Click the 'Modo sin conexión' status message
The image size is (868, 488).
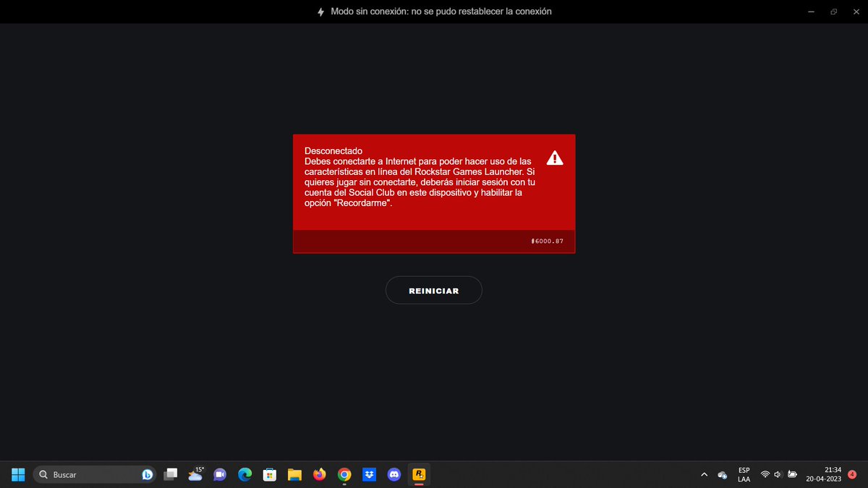tap(441, 12)
